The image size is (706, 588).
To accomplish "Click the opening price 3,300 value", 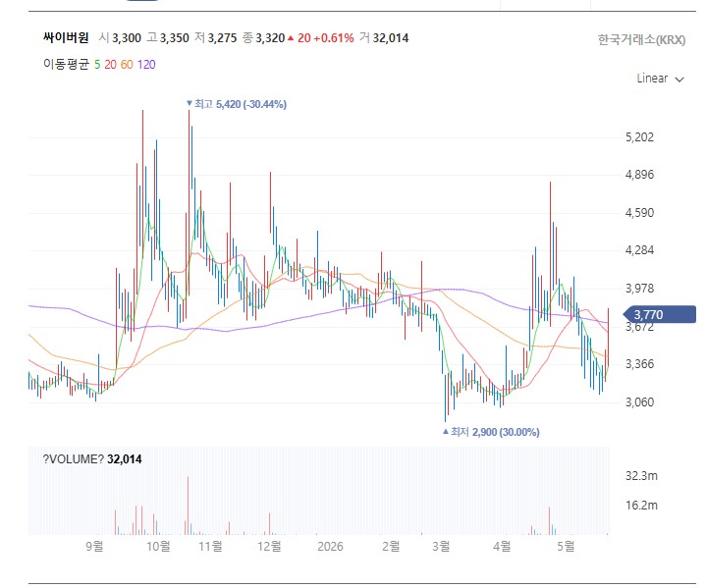I will click(x=127, y=38).
